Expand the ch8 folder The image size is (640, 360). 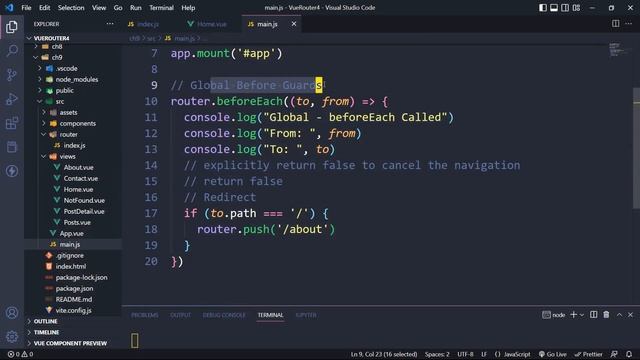click(x=73, y=47)
